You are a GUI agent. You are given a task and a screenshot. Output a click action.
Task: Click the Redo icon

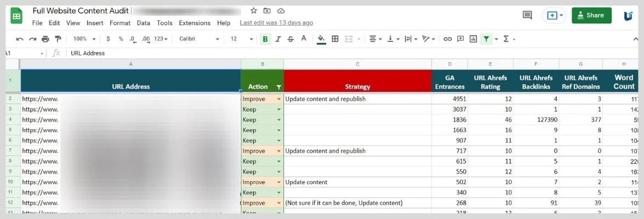(32, 39)
